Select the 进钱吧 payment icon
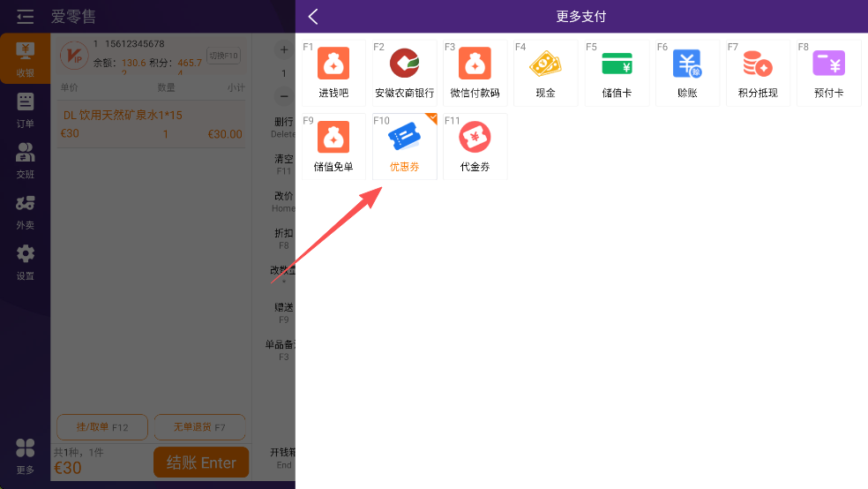868x489 pixels. tap(333, 71)
